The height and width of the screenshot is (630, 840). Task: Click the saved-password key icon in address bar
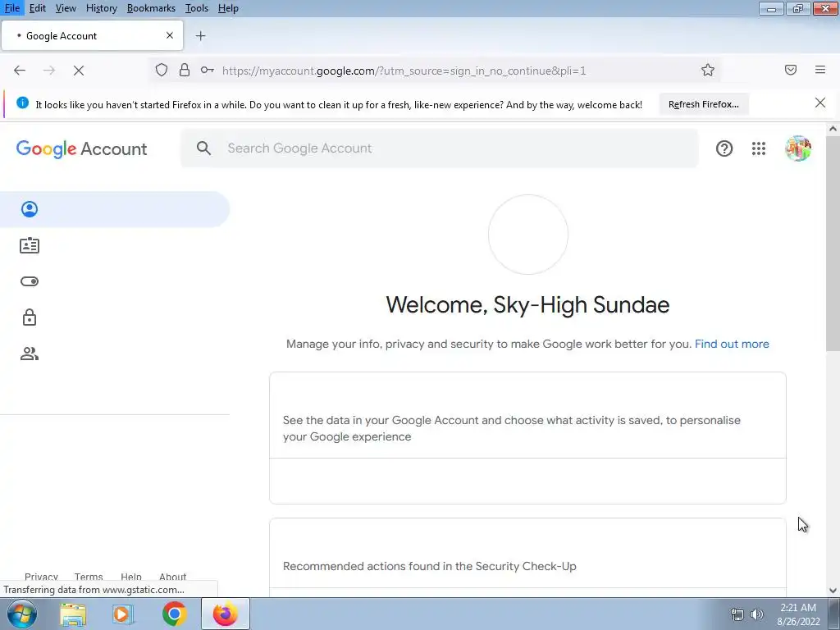coord(208,71)
